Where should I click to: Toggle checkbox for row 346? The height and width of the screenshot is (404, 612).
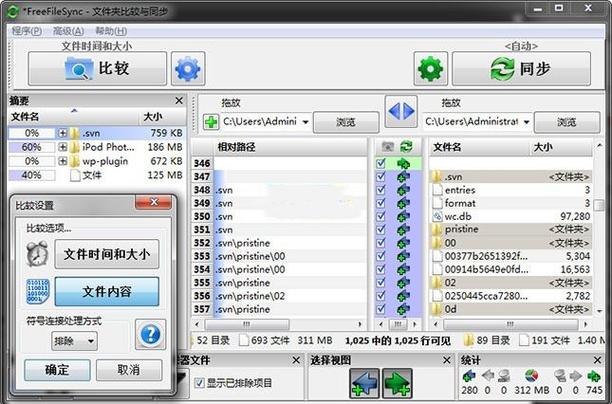pyautogui.click(x=381, y=163)
